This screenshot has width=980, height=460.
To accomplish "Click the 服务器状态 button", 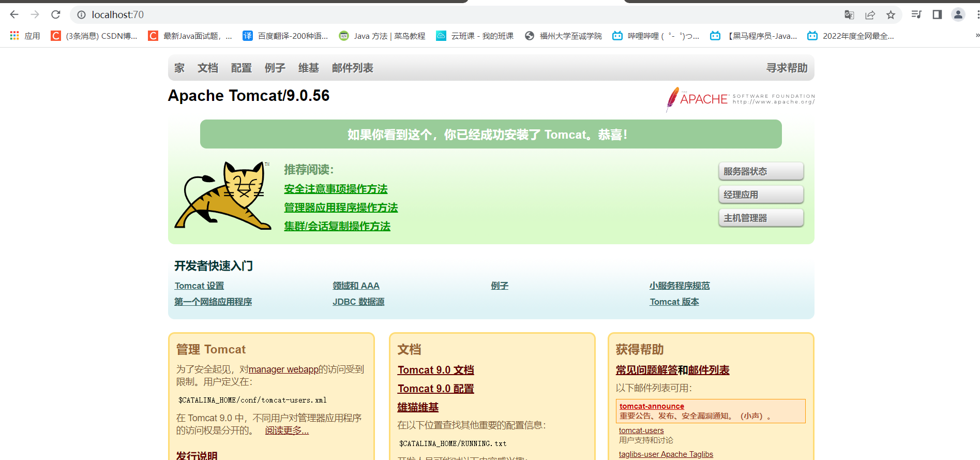I will (x=761, y=171).
